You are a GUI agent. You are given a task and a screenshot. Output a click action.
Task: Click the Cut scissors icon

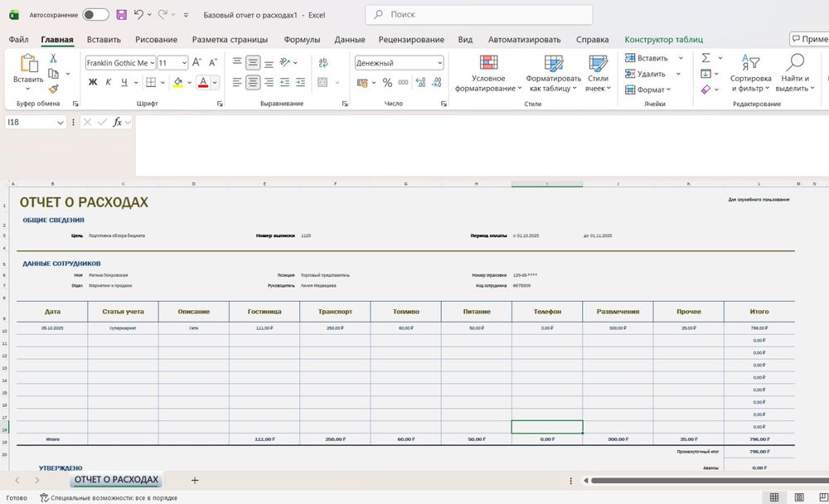[53, 58]
